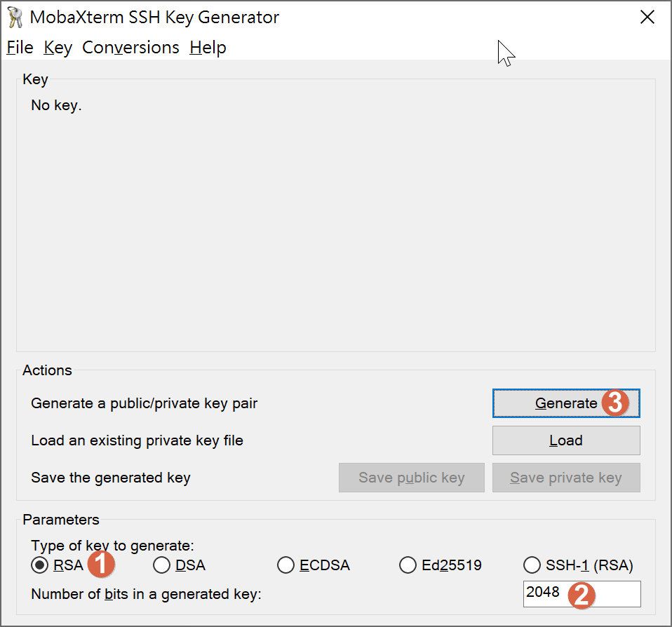Click 'Type of key to generate:' label
The image size is (672, 627).
(x=112, y=546)
